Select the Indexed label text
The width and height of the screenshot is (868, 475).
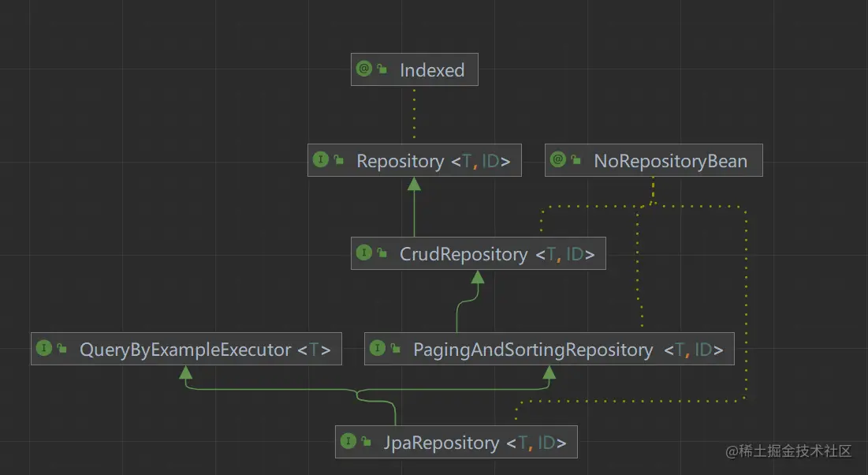pos(432,70)
